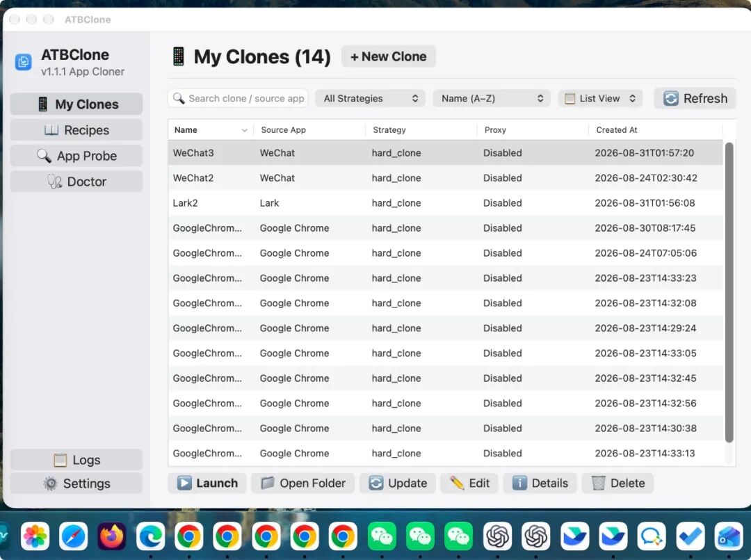Select the WeChat2 clone row
The image size is (751, 560).
446,177
